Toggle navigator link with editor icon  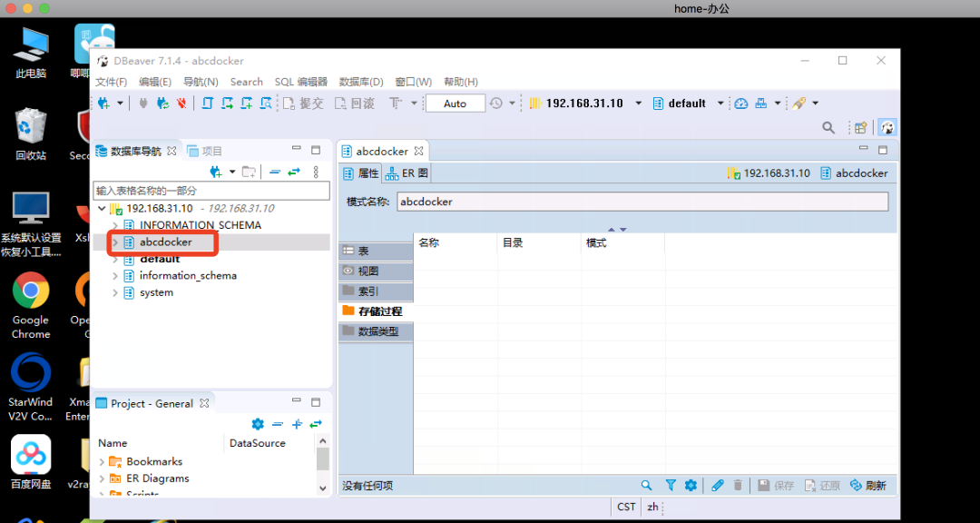(x=294, y=172)
